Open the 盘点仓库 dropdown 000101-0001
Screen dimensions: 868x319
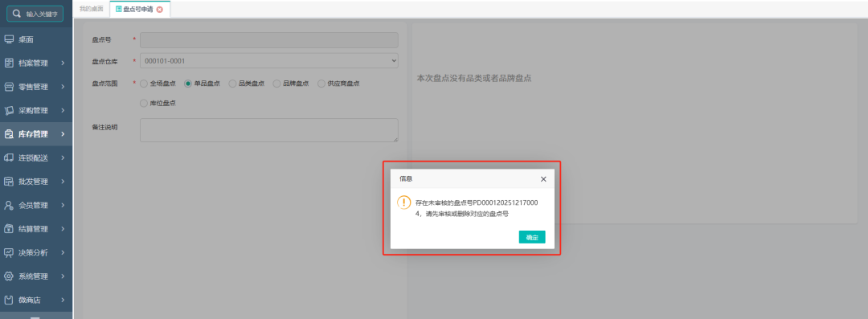(x=269, y=60)
